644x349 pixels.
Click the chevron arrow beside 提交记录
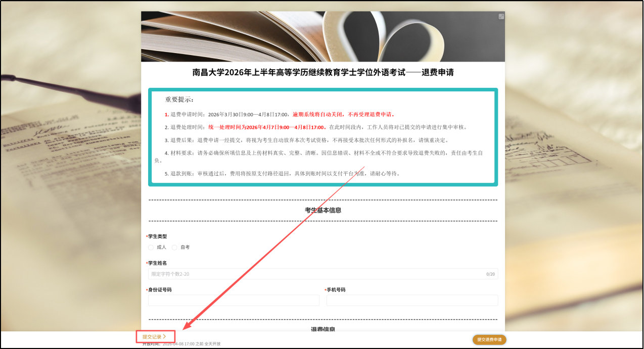pos(165,336)
